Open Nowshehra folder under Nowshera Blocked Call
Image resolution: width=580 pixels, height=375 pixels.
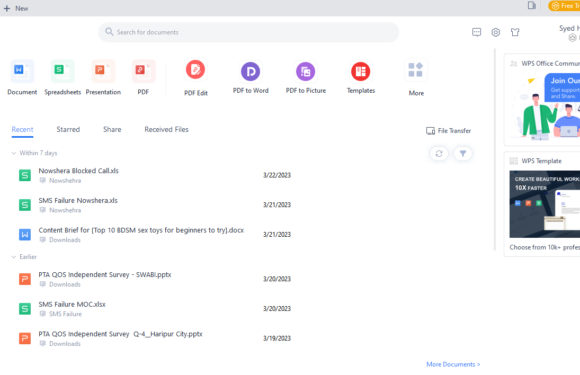coord(65,180)
